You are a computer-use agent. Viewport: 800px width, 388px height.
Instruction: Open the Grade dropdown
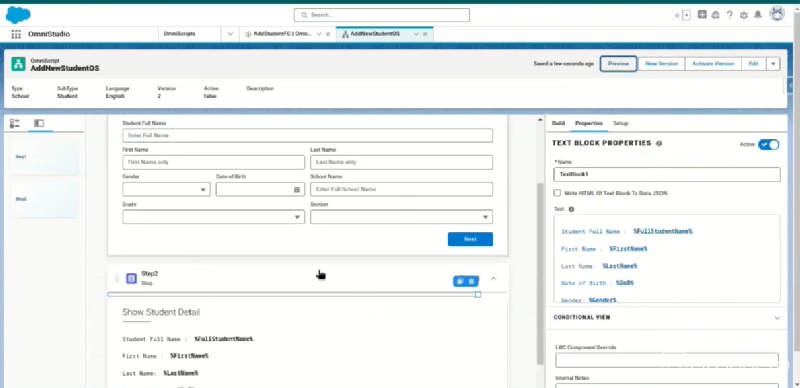tap(213, 217)
